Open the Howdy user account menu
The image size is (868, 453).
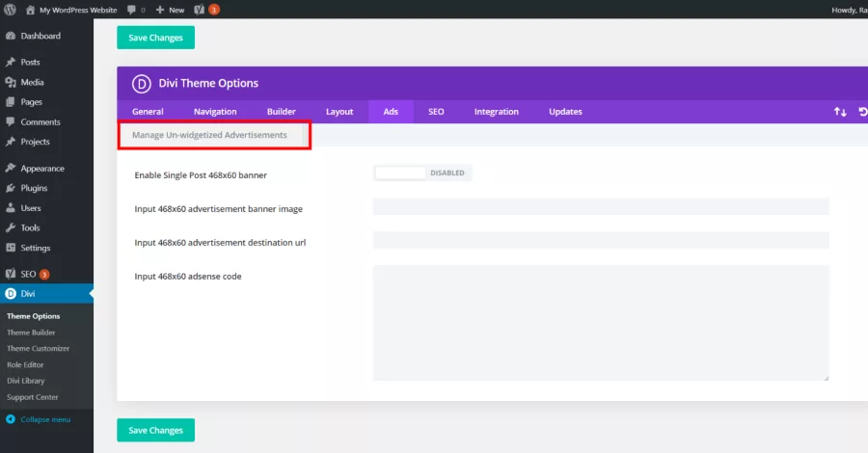(x=849, y=10)
